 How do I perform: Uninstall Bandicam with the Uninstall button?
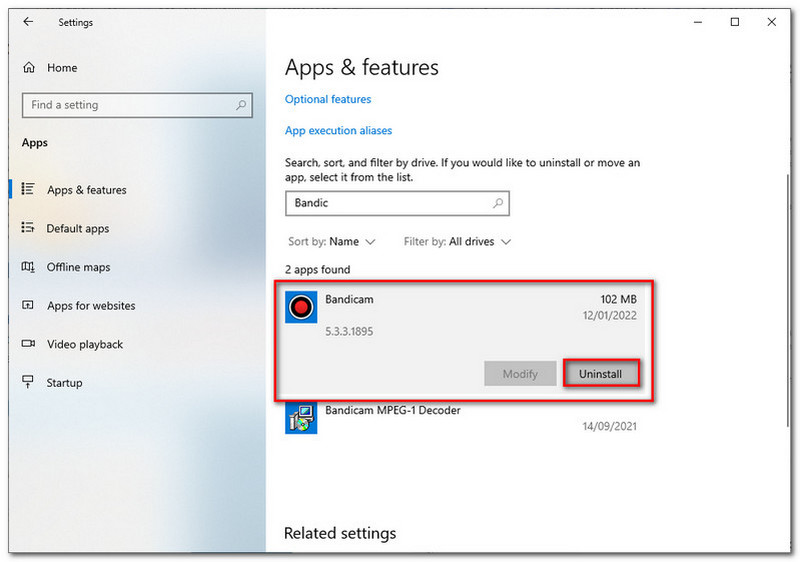[x=601, y=374]
